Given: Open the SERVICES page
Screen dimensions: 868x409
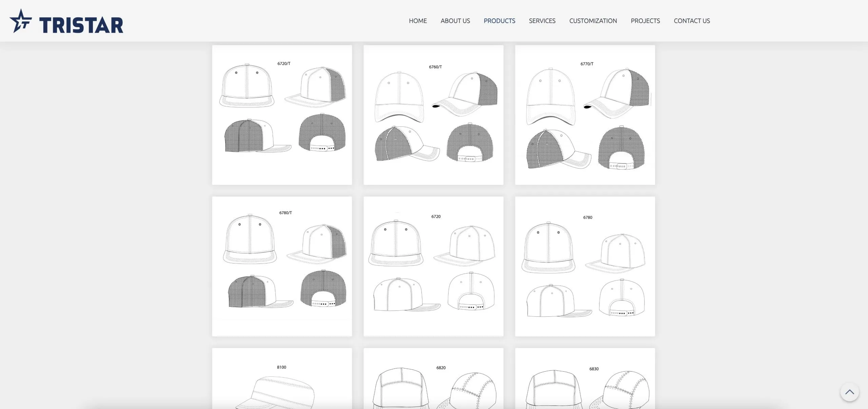Looking at the screenshot, I should [x=542, y=21].
